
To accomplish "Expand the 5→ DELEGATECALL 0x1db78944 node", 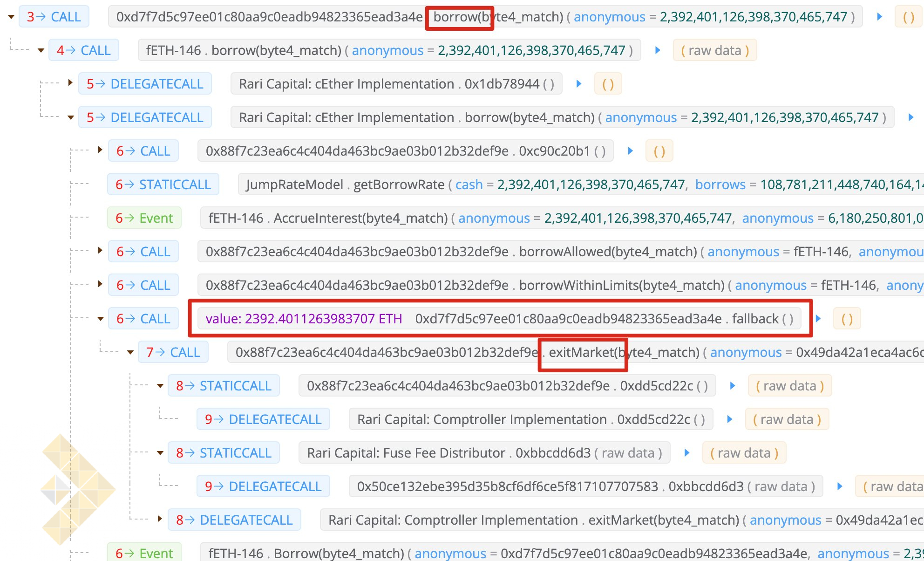I will (x=70, y=83).
